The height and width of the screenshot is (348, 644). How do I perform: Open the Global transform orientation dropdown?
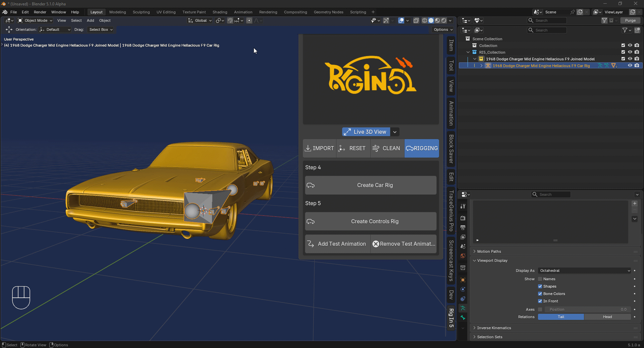pyautogui.click(x=200, y=20)
